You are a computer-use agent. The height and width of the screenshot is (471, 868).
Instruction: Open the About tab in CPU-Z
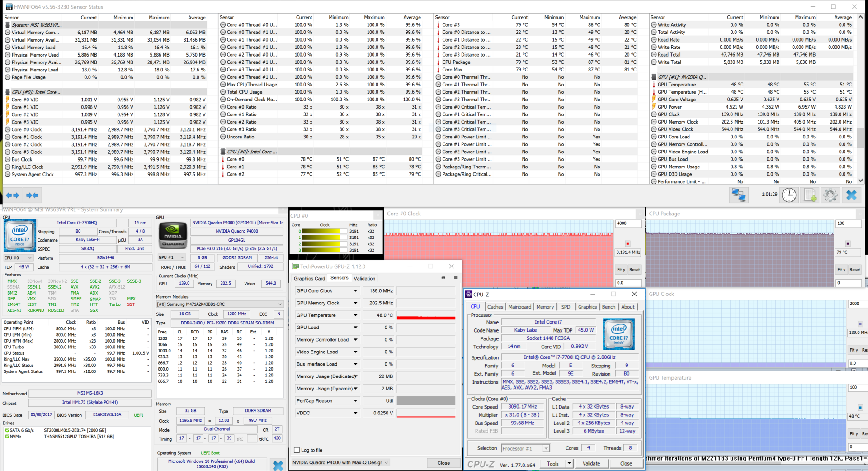coord(627,307)
